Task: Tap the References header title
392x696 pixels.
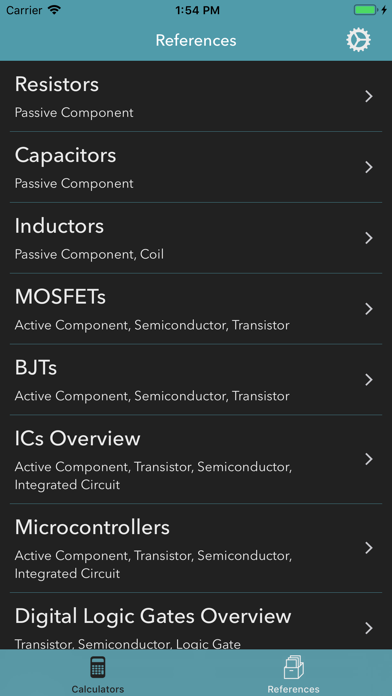Action: click(x=196, y=40)
